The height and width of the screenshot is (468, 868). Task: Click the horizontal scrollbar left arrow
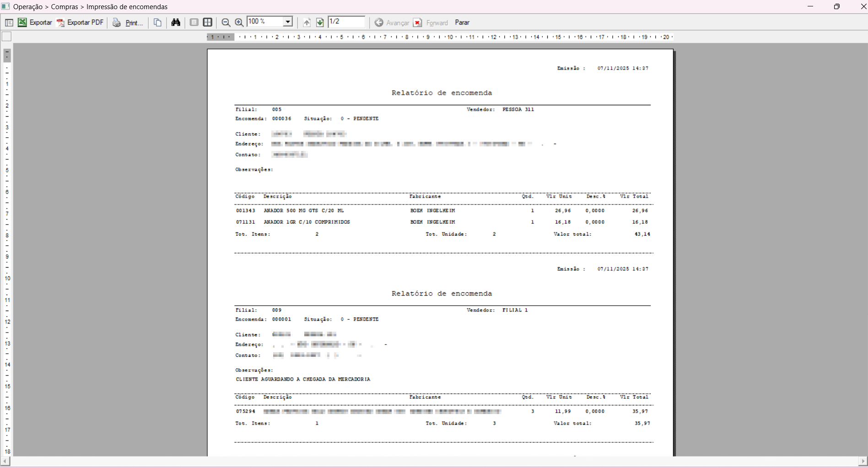click(x=5, y=461)
